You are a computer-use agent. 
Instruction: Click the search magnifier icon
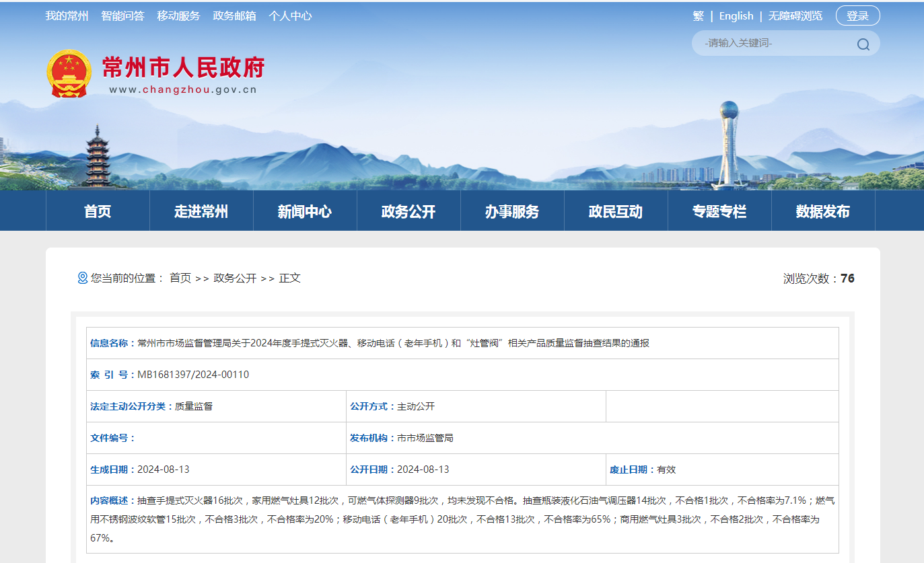tap(863, 44)
